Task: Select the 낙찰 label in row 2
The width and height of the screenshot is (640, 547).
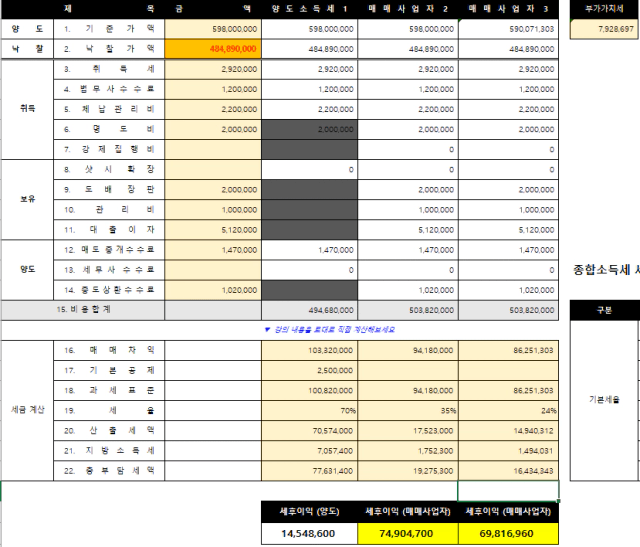Action: point(27,49)
